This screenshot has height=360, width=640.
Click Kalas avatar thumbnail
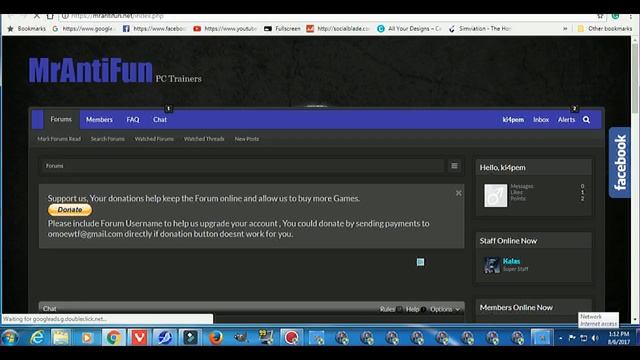click(492, 265)
